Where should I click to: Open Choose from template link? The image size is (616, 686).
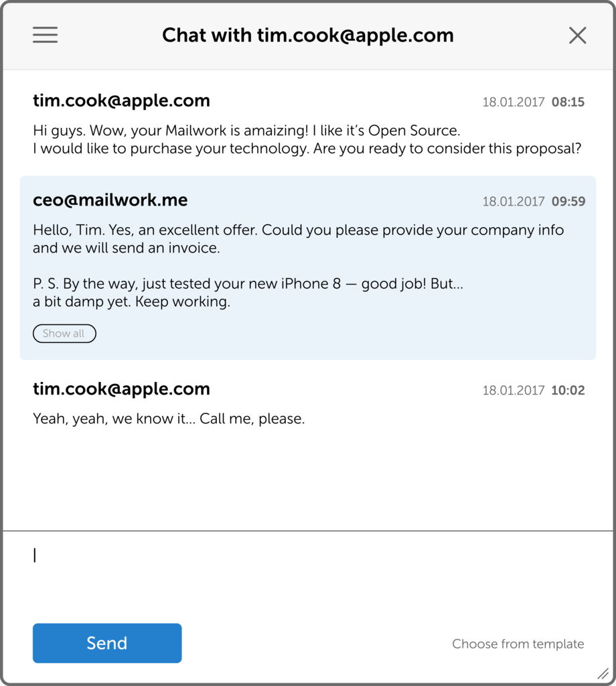[518, 644]
